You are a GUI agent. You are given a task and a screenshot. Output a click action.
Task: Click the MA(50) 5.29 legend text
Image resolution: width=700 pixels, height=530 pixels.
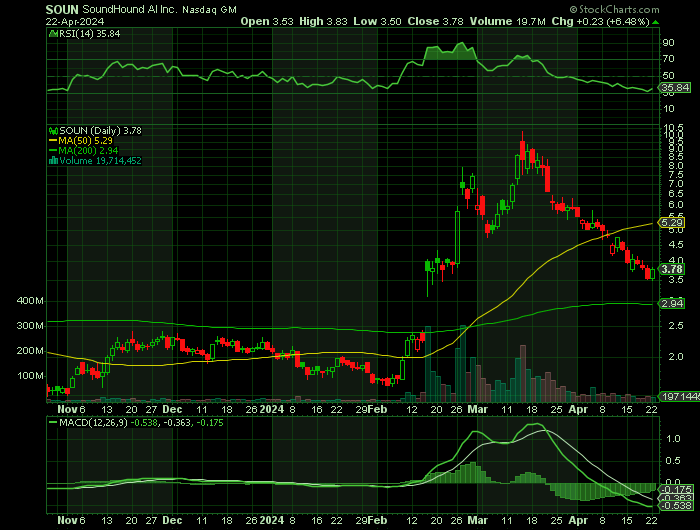coord(85,141)
